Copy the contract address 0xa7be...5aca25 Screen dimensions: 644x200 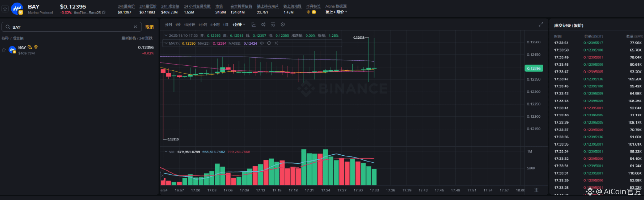104,13
